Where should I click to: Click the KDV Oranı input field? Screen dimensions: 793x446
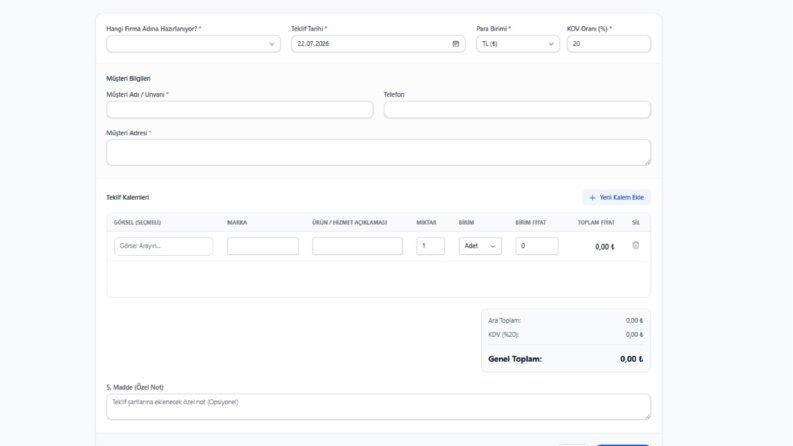pos(608,44)
